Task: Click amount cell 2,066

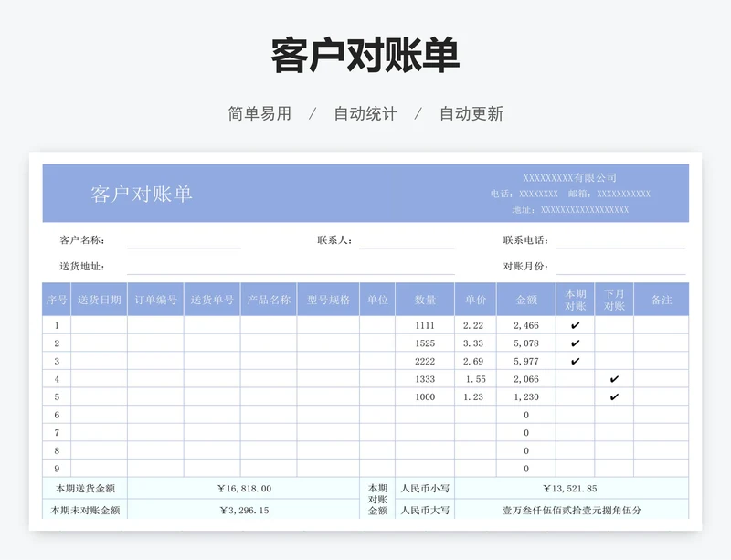Action: 526,379
